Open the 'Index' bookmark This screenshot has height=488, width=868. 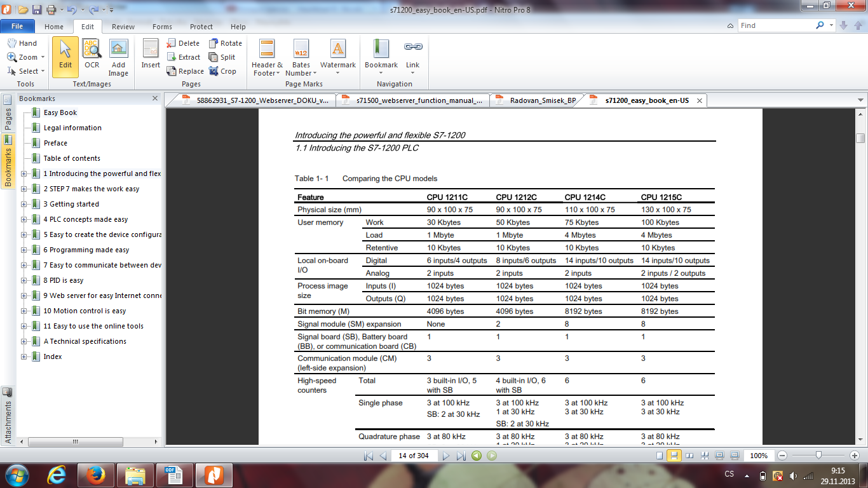click(53, 356)
